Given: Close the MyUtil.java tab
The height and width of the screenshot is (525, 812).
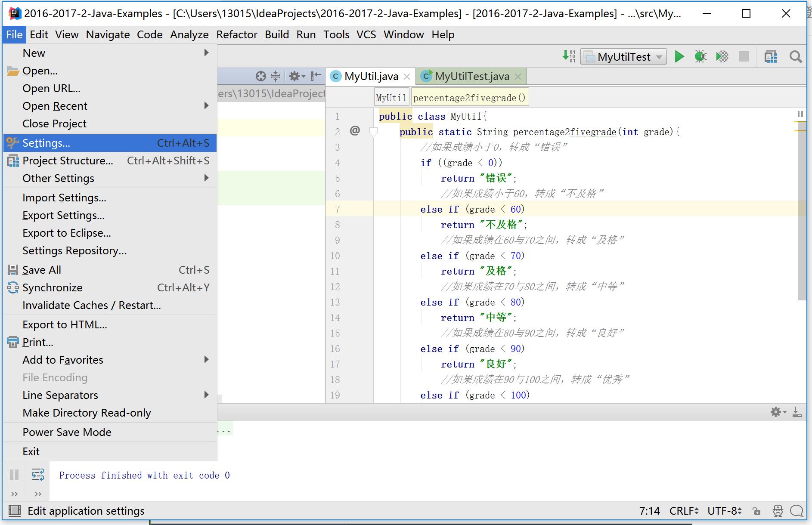Looking at the screenshot, I should pyautogui.click(x=407, y=77).
